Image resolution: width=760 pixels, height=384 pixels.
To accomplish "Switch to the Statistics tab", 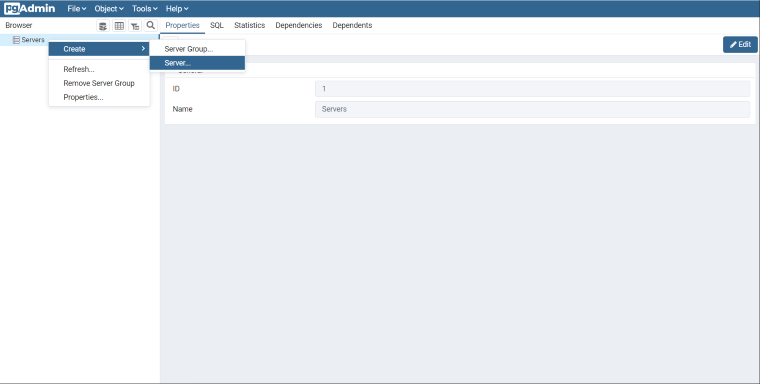I will point(250,25).
